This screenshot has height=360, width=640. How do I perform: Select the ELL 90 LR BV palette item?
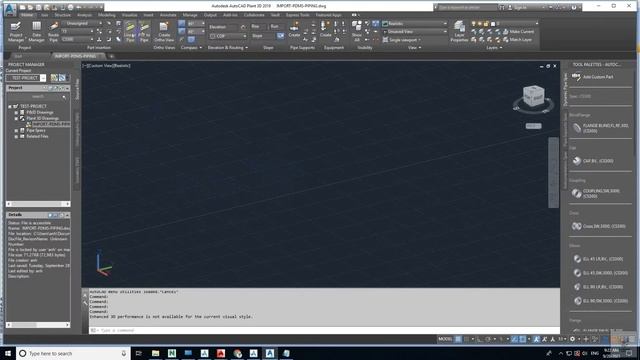tap(598, 287)
